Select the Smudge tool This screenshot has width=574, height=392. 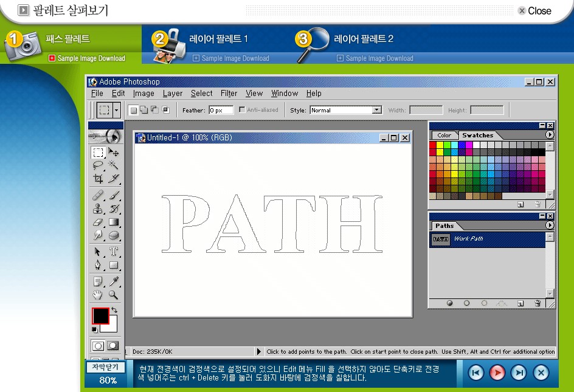pos(98,235)
